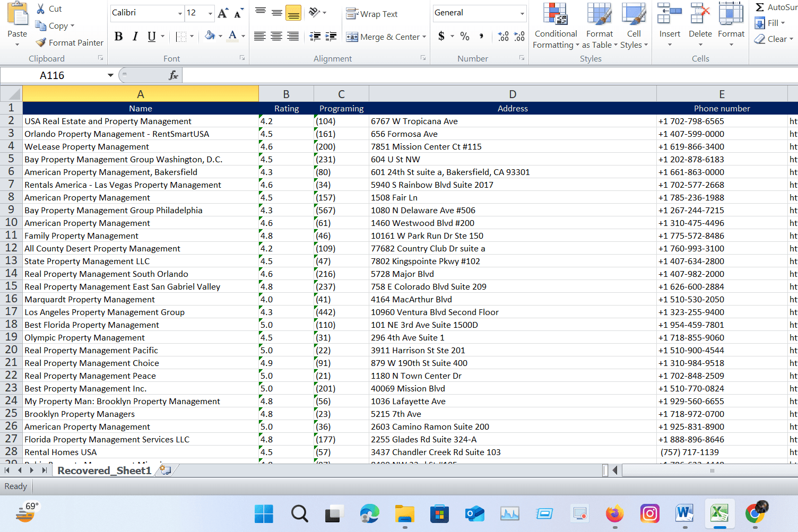Image resolution: width=798 pixels, height=532 pixels.
Task: Click Increase Indent icon
Action: [x=331, y=36]
